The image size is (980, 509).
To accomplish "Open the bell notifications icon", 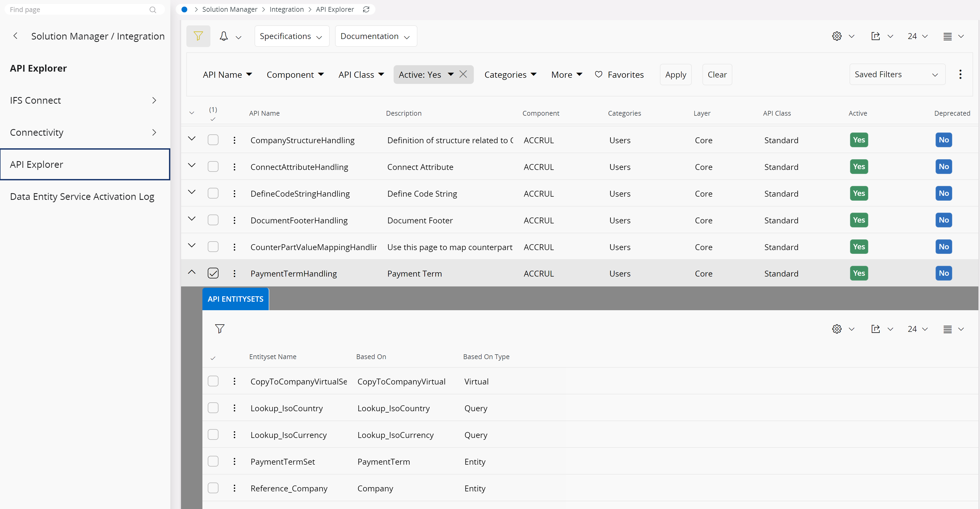I will pyautogui.click(x=224, y=36).
